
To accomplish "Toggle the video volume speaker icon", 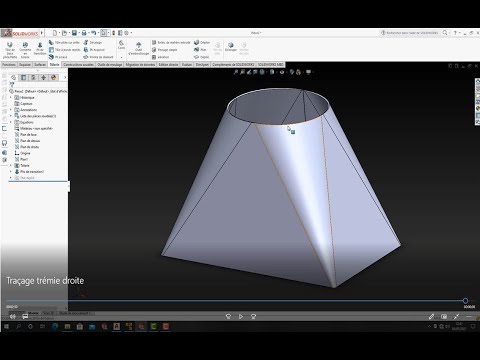I will [x=12, y=316].
